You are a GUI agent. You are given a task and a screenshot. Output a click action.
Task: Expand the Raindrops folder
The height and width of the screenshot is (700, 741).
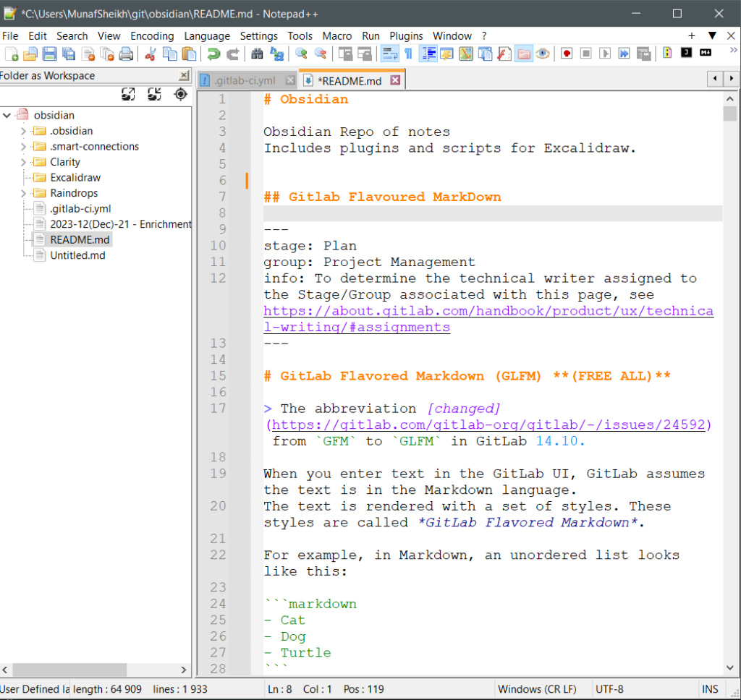[x=23, y=193]
